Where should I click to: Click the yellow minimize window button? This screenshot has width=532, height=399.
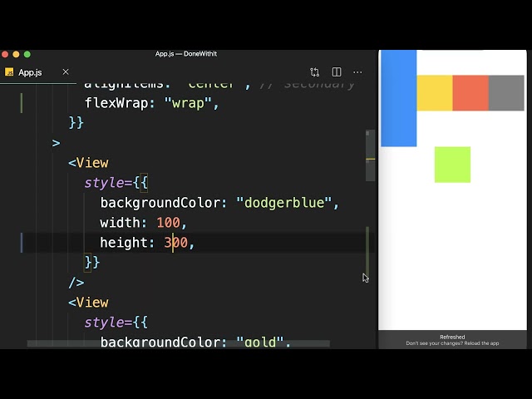tap(16, 54)
